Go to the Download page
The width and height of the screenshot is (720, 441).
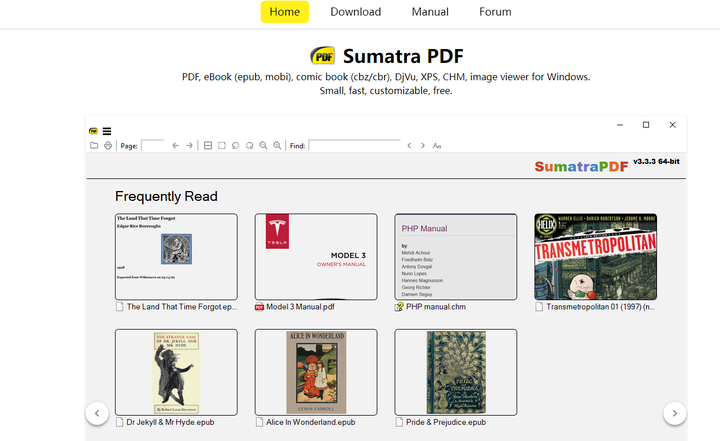355,12
